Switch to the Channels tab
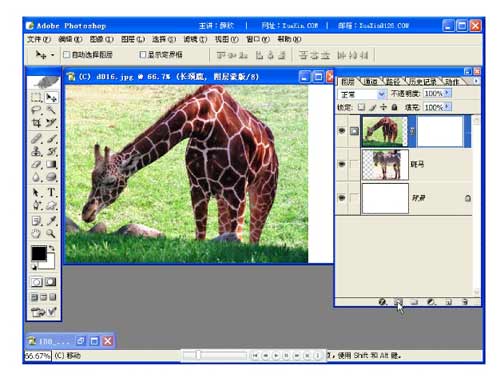This screenshot has width=500, height=386. 370,81
